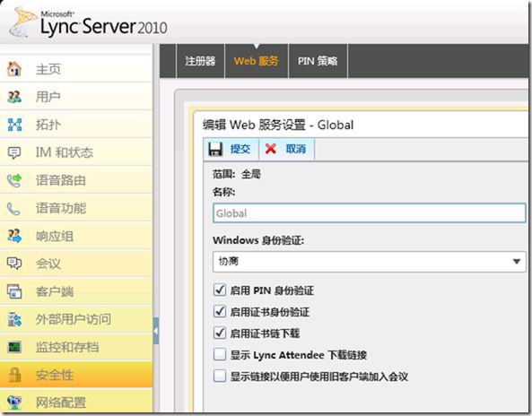Viewport: 532px width, 416px height.
Task: Select 客户端 navigation text
Action: (x=55, y=291)
